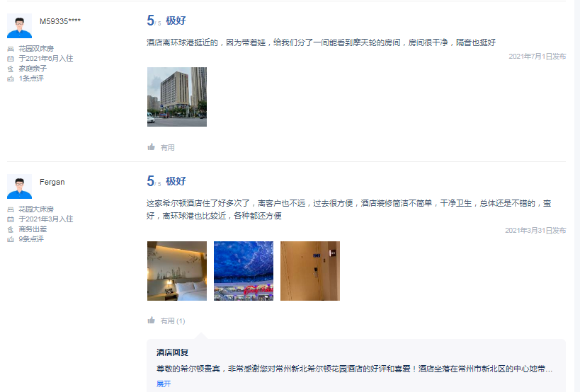This screenshot has height=392, width=580.
Task: Click the page vertical scrollbar
Action: [x=576, y=196]
